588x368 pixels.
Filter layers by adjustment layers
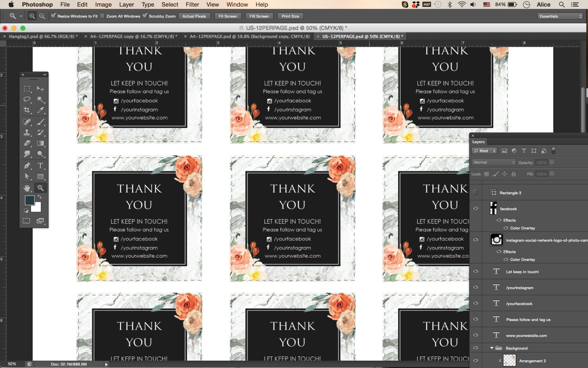[514, 151]
